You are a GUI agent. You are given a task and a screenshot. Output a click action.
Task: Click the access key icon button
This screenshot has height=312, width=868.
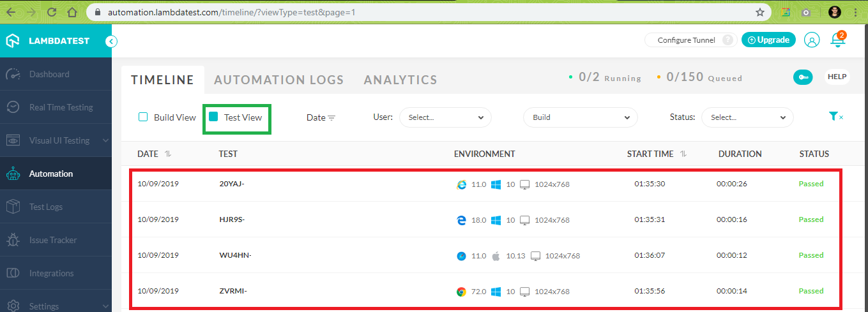pos(802,77)
